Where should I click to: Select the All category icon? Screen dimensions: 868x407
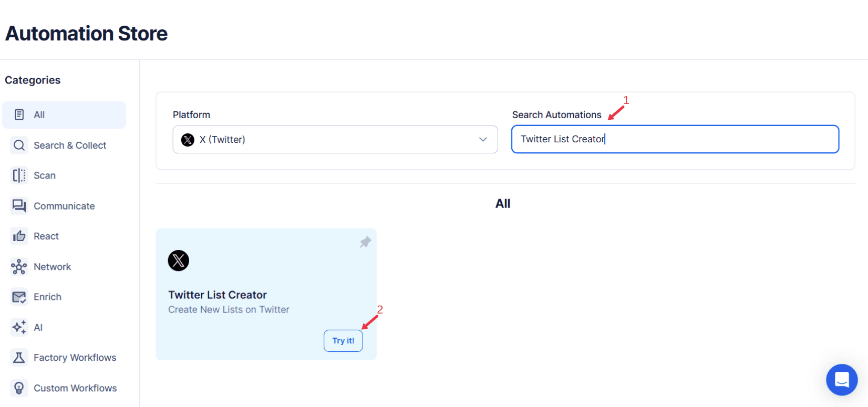(19, 114)
